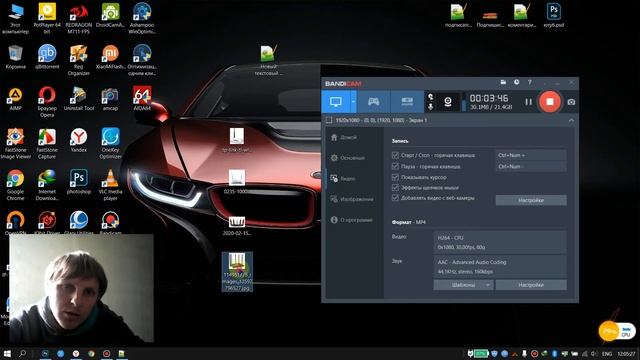Click the ENG language indicator
The height and width of the screenshot is (360, 640).
coord(607,353)
